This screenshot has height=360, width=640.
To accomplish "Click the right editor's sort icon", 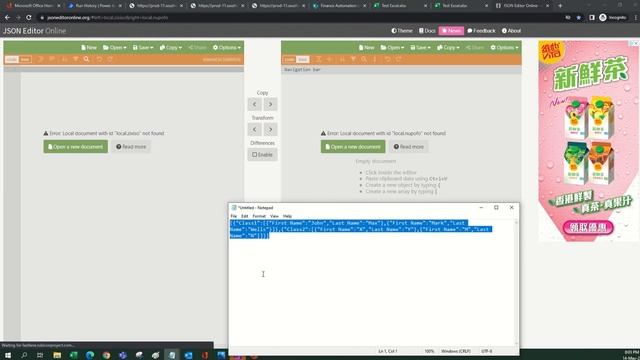I will pos(342,60).
